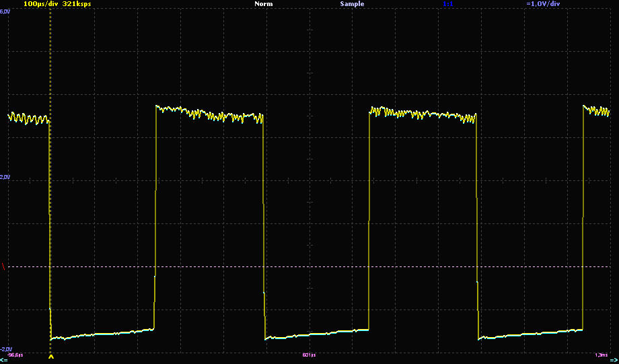
Task: Click the red falling-edge trigger level marker
Action: click(4, 267)
